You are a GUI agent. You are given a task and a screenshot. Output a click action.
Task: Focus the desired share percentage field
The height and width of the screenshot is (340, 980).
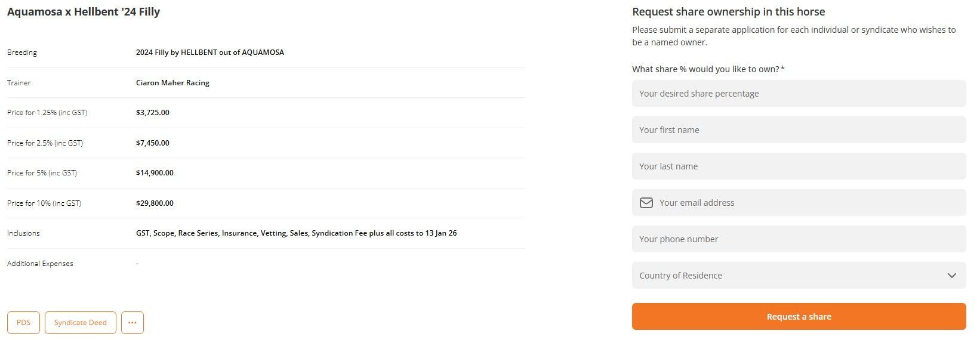[799, 94]
